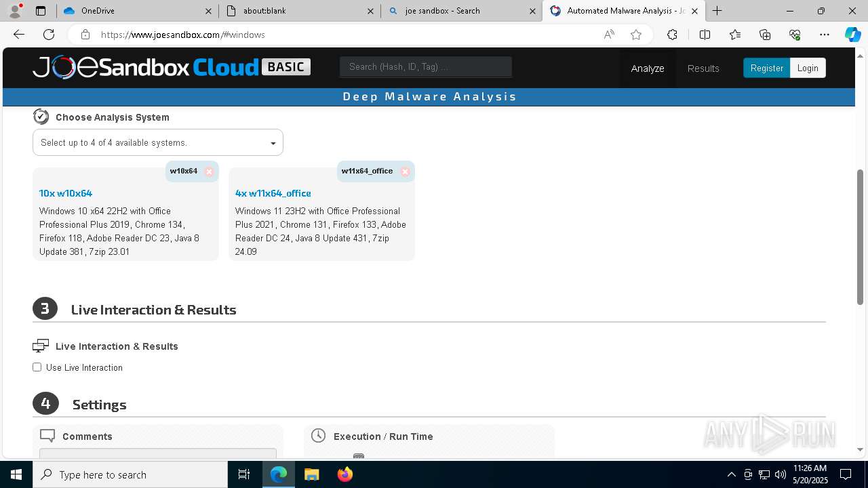Image resolution: width=868 pixels, height=488 pixels.
Task: Close the OneDrive tab
Action: [209, 11]
